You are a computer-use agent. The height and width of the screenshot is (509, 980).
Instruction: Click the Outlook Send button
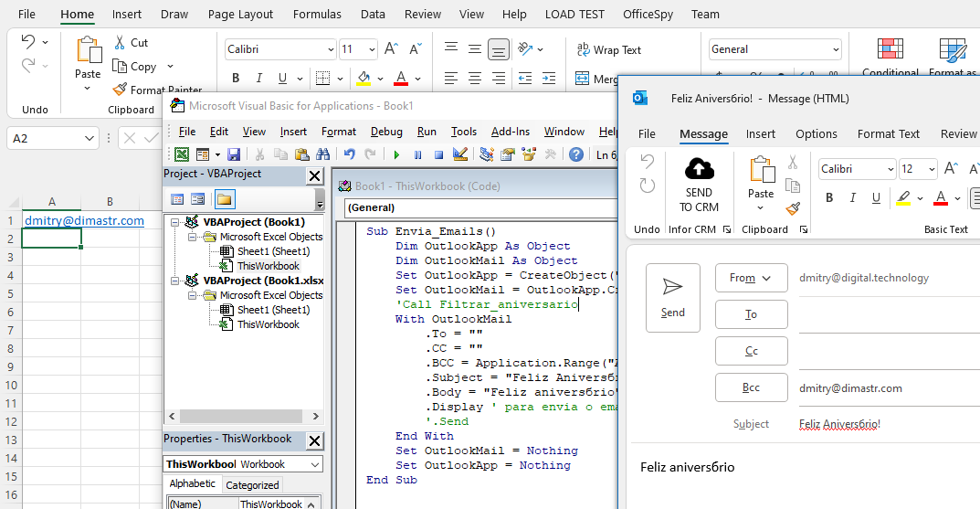[672, 298]
